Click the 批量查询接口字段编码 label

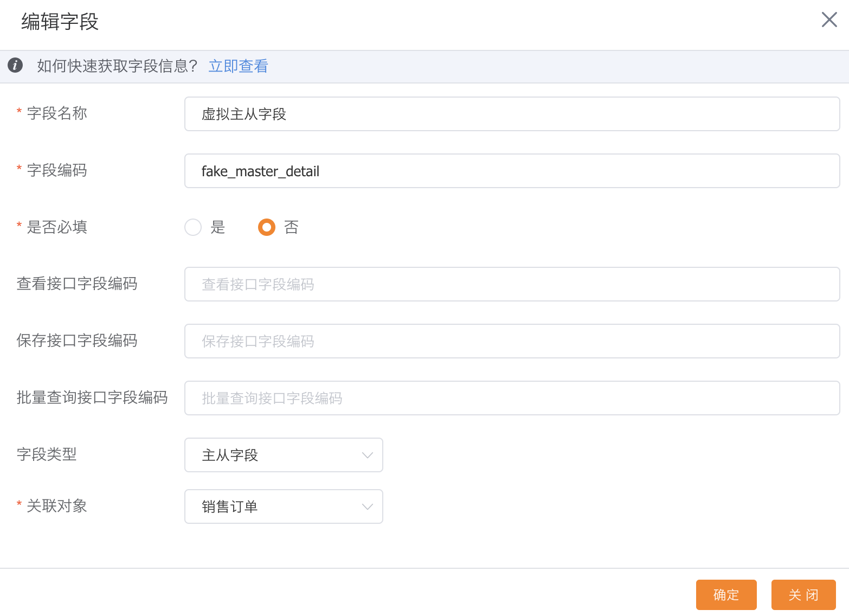[x=92, y=397]
